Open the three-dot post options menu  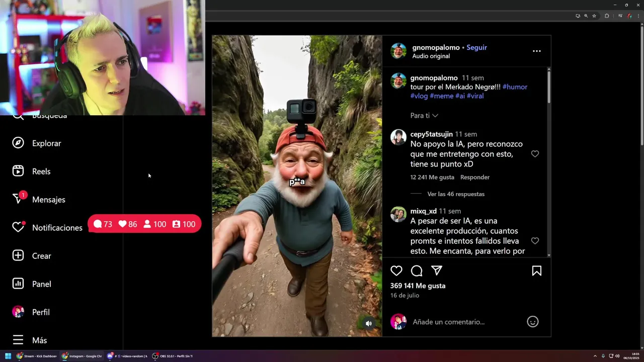click(x=537, y=51)
